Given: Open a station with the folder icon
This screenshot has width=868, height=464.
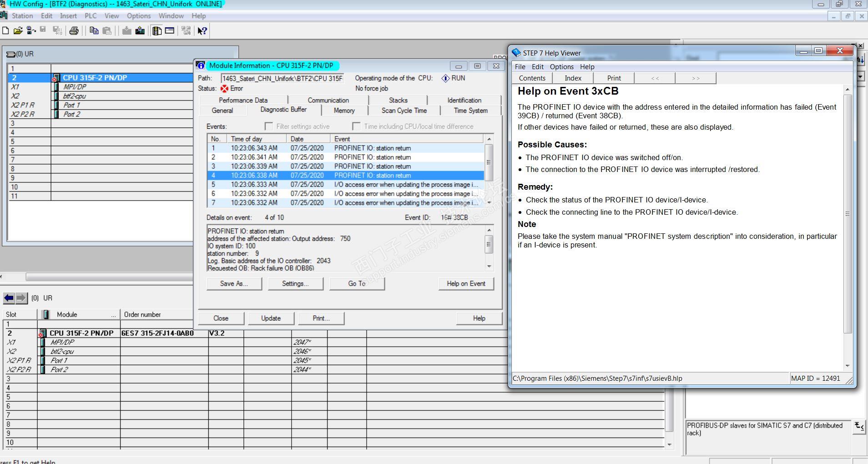Looking at the screenshot, I should click(18, 30).
